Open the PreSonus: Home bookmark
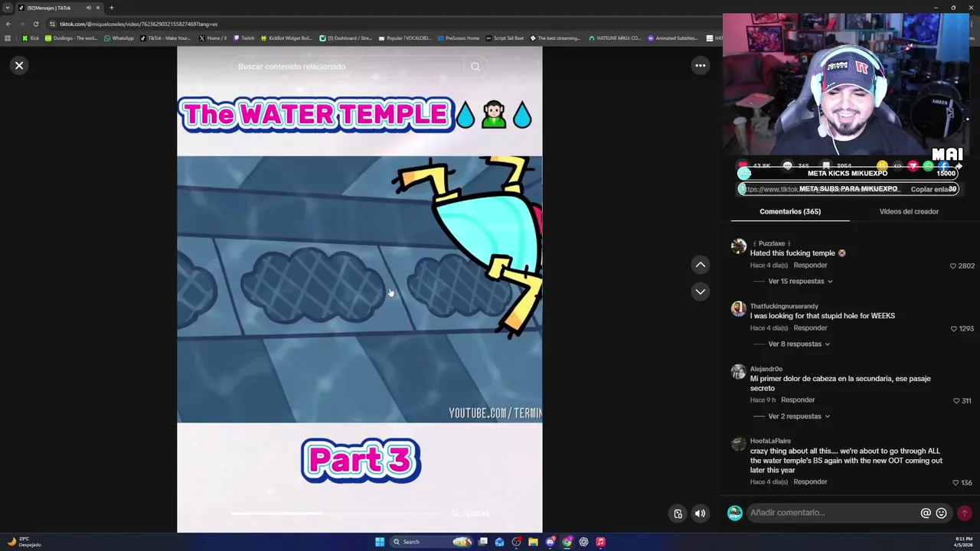Image resolution: width=980 pixels, height=551 pixels. point(458,38)
